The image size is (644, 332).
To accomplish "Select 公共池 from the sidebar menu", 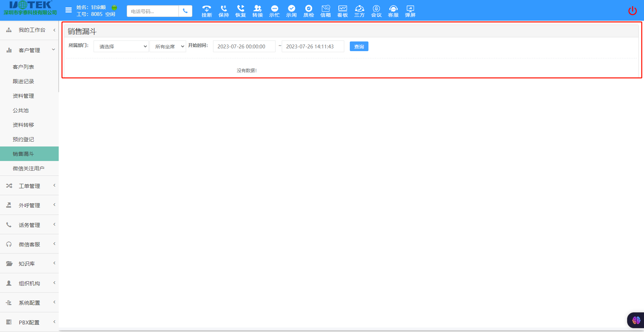I will point(21,110).
